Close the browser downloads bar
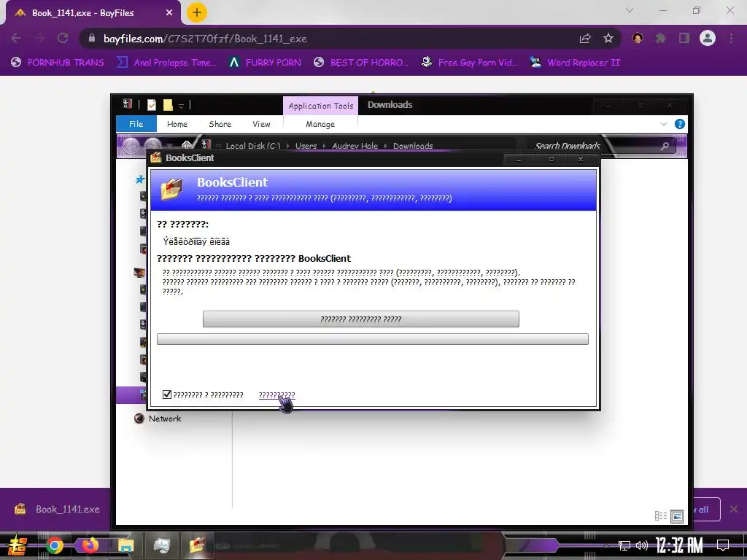Screen dimensions: 747x560 [x=734, y=509]
